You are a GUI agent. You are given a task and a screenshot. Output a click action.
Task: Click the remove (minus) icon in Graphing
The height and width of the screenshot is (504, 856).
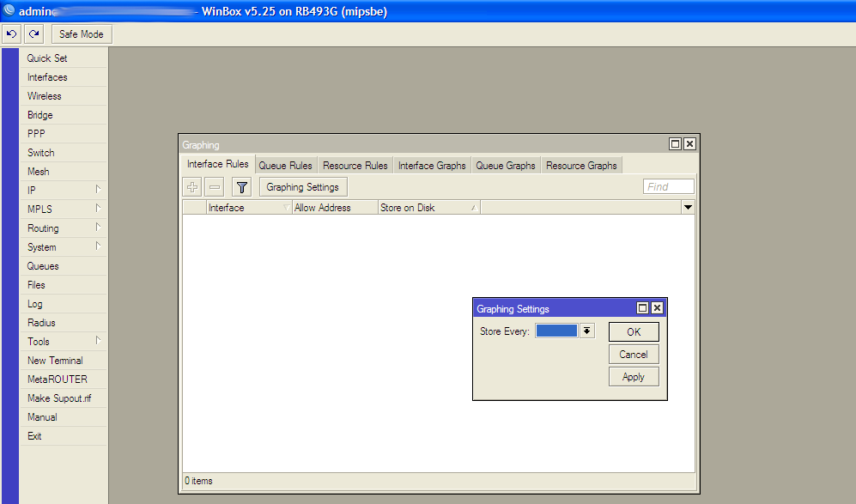coord(215,187)
